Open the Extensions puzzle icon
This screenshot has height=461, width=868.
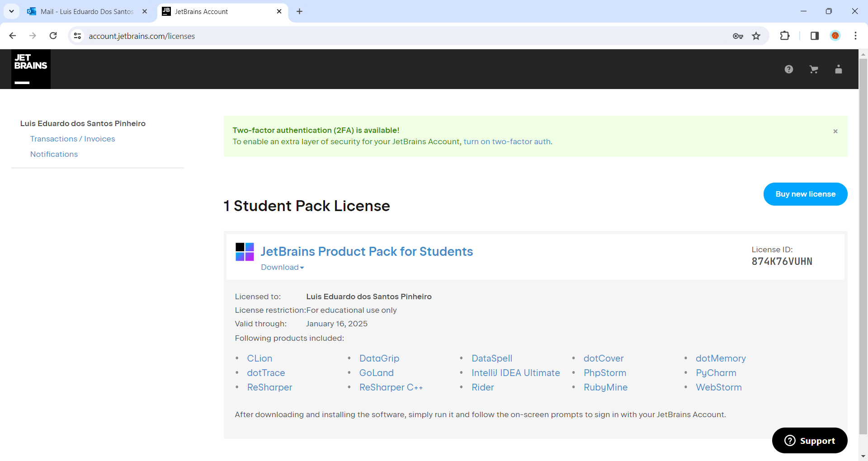[785, 36]
